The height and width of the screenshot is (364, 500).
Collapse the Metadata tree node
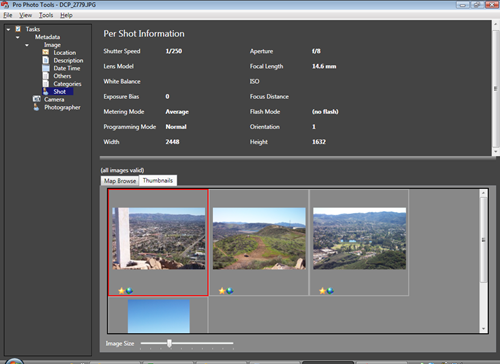coord(17,37)
